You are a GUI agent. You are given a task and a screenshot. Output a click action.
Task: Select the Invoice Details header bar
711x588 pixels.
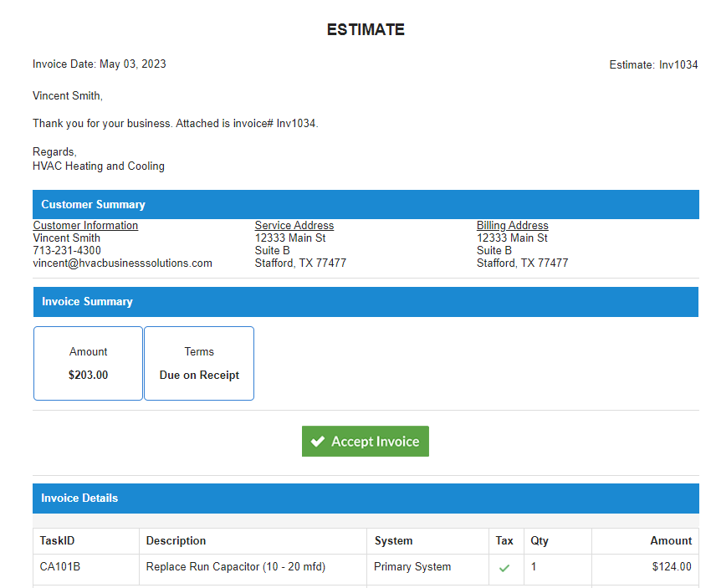tap(366, 498)
